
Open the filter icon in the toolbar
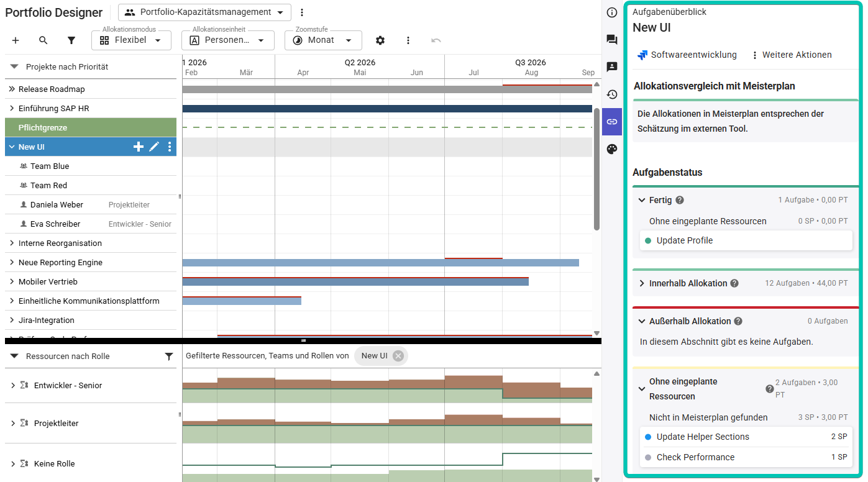click(71, 40)
